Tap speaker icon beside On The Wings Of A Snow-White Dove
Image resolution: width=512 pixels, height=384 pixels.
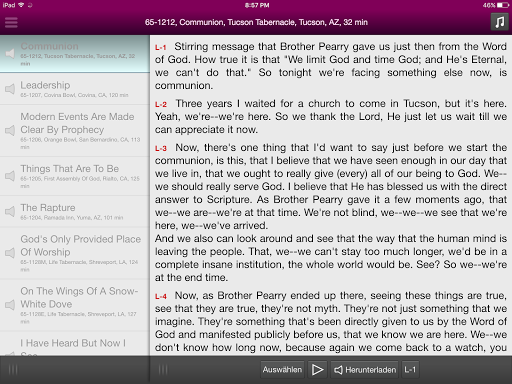[x=10, y=305]
